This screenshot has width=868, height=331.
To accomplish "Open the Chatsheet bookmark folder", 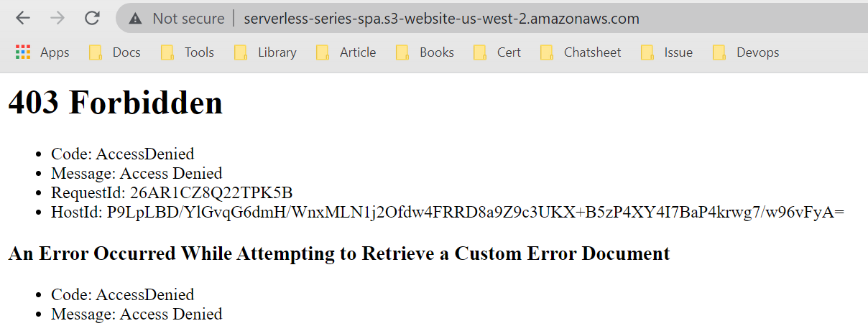I will (581, 52).
